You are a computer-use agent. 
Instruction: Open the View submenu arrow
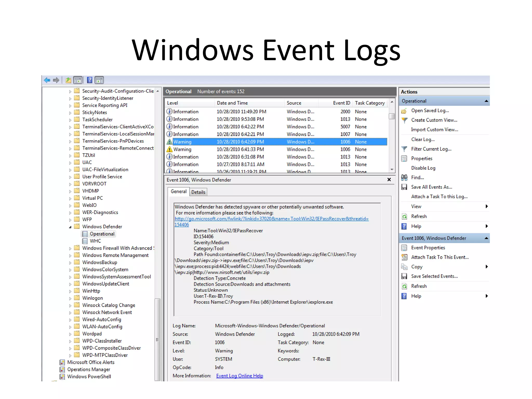click(x=487, y=207)
